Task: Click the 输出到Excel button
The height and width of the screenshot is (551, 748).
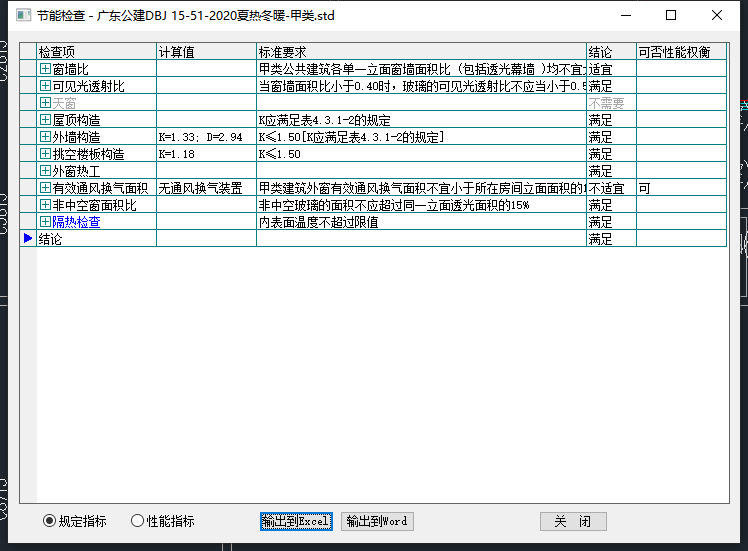Action: (x=295, y=521)
